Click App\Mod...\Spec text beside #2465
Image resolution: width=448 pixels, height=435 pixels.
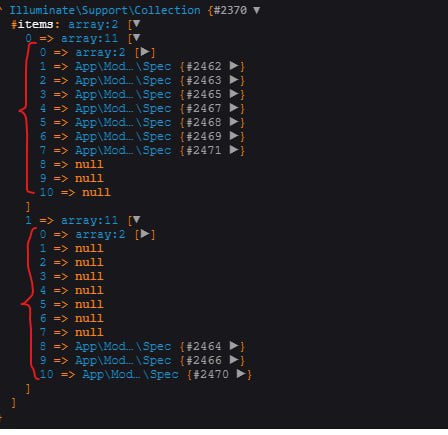point(123,94)
